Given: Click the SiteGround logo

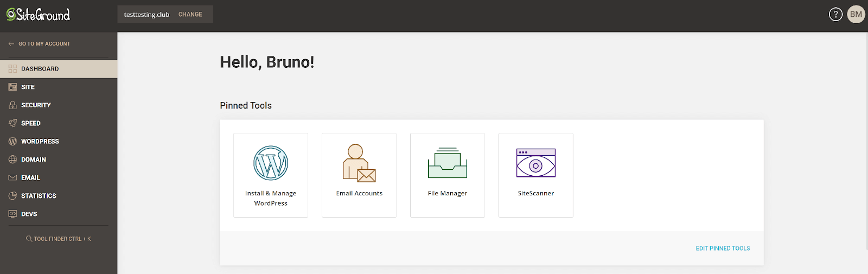Looking at the screenshot, I should coord(38,15).
